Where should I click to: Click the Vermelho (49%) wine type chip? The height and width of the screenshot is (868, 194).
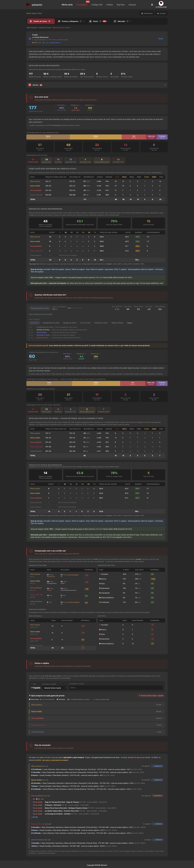33,160
